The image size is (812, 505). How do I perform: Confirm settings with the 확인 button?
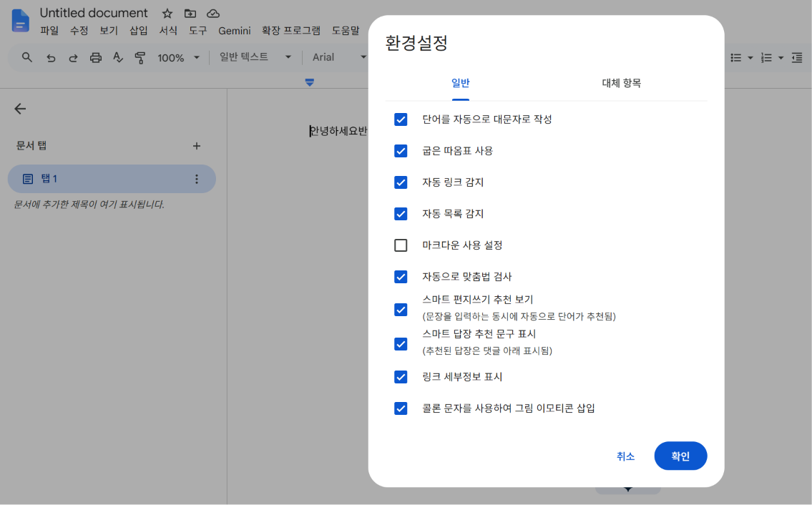(x=680, y=456)
